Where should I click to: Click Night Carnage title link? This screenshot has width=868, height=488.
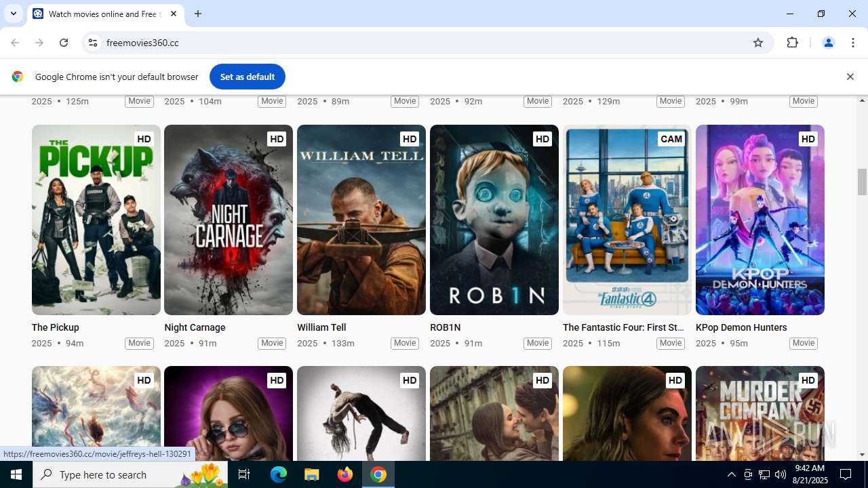[x=195, y=327]
